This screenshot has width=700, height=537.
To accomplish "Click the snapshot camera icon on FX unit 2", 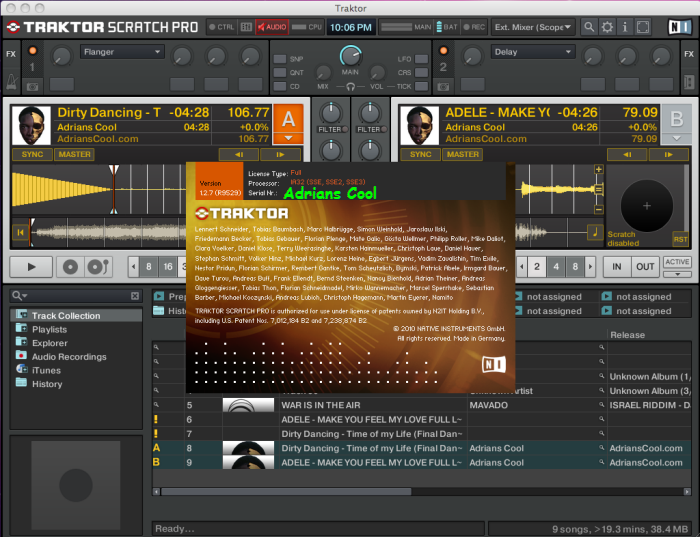I will click(x=443, y=86).
